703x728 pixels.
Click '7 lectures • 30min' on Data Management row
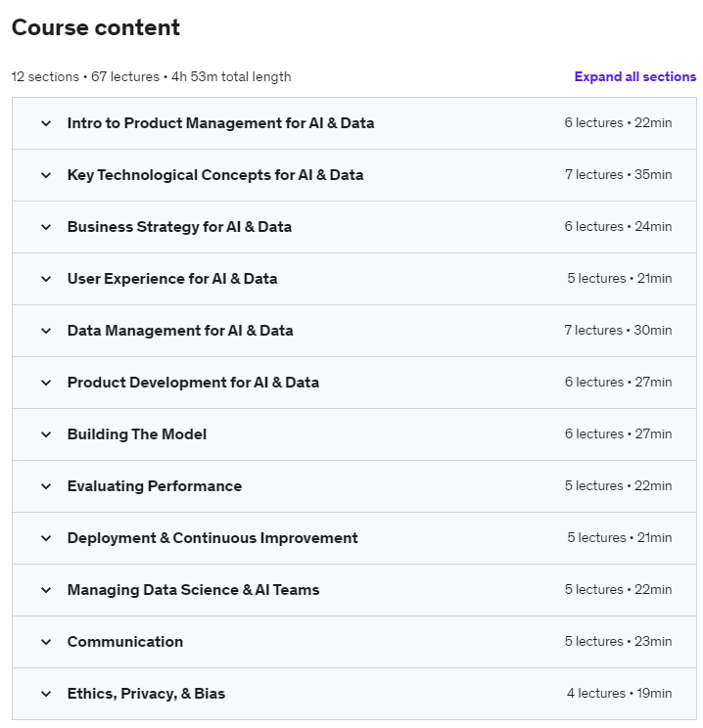click(618, 331)
